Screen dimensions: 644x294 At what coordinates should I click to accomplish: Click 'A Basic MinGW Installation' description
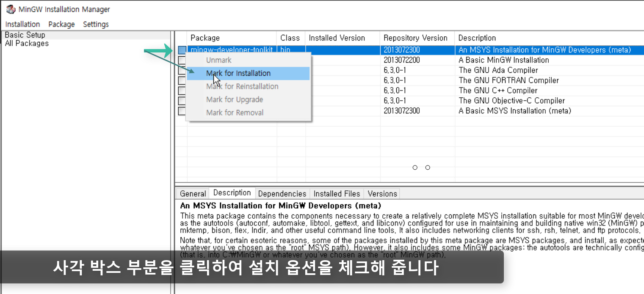click(504, 60)
